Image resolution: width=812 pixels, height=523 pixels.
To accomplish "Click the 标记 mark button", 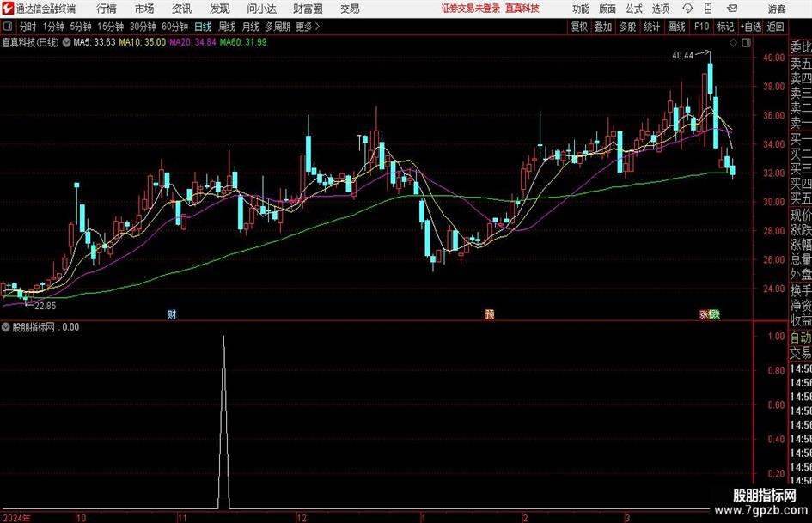I will pos(725,27).
